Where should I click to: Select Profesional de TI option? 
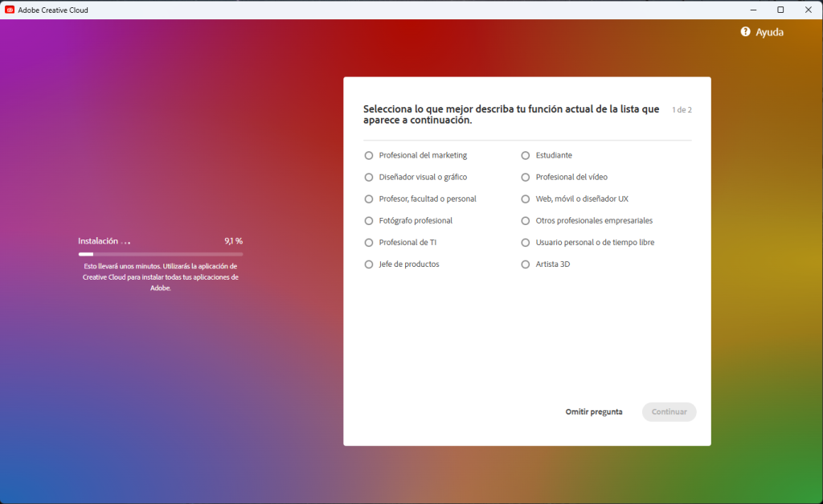point(369,242)
